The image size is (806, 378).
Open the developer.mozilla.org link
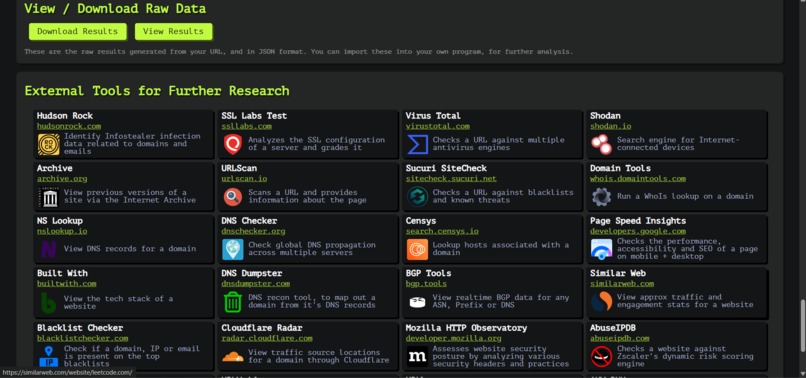coord(453,338)
